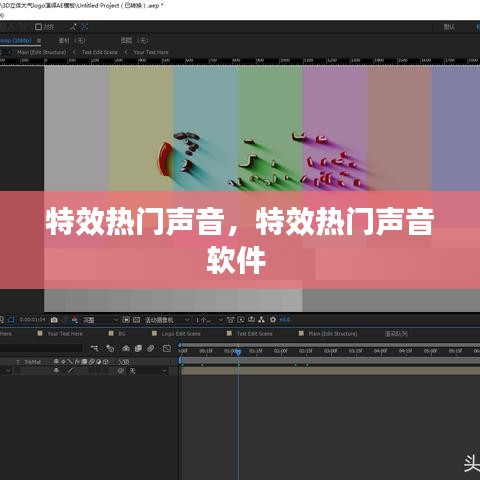Image resolution: width=480 pixels, height=480 pixels.
Task: Open the graph editor icon
Action: pyautogui.click(x=167, y=348)
